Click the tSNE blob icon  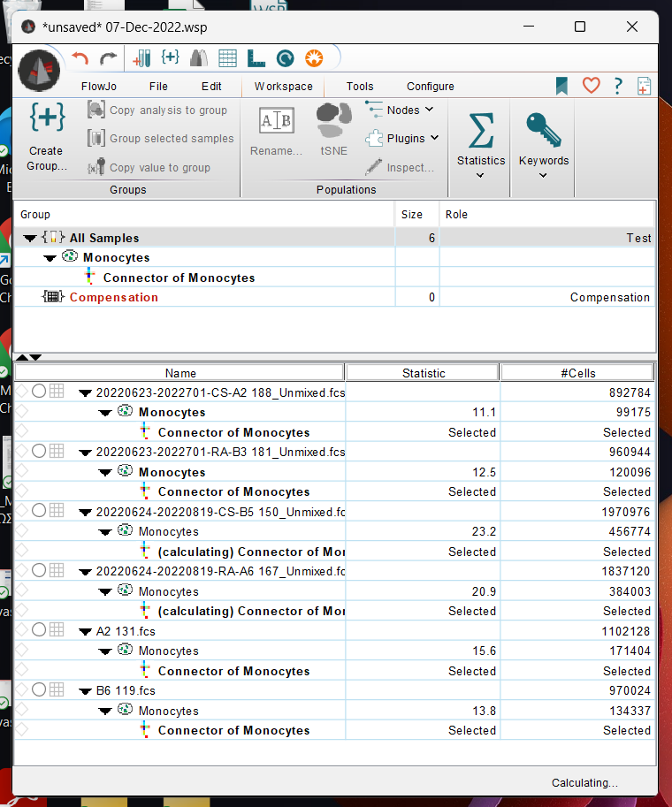pos(333,119)
